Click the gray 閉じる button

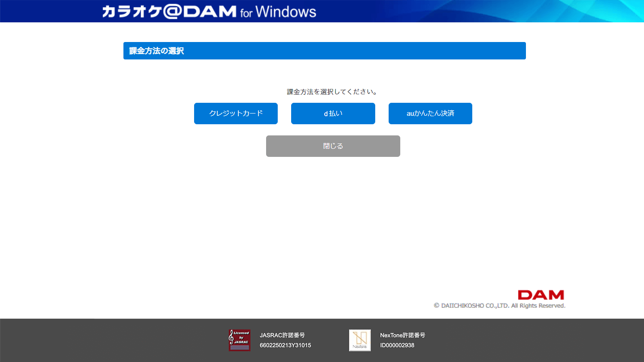[333, 146]
